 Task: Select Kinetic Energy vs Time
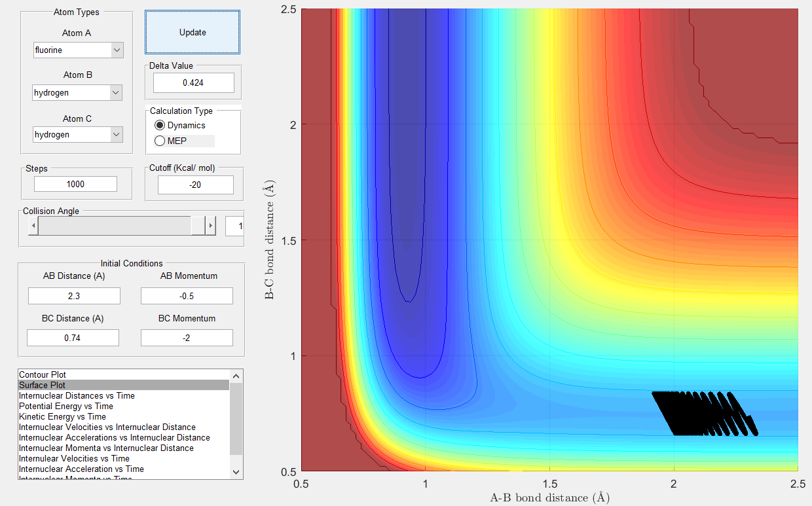[x=124, y=416]
